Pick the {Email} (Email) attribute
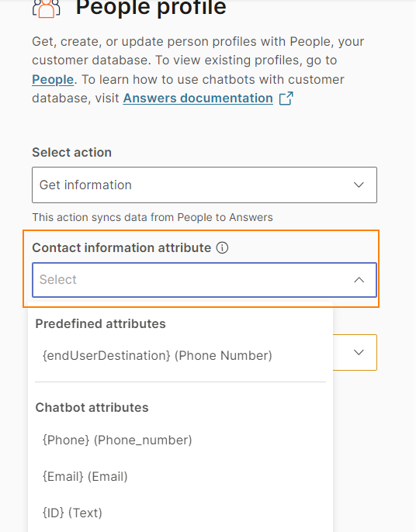 (85, 476)
